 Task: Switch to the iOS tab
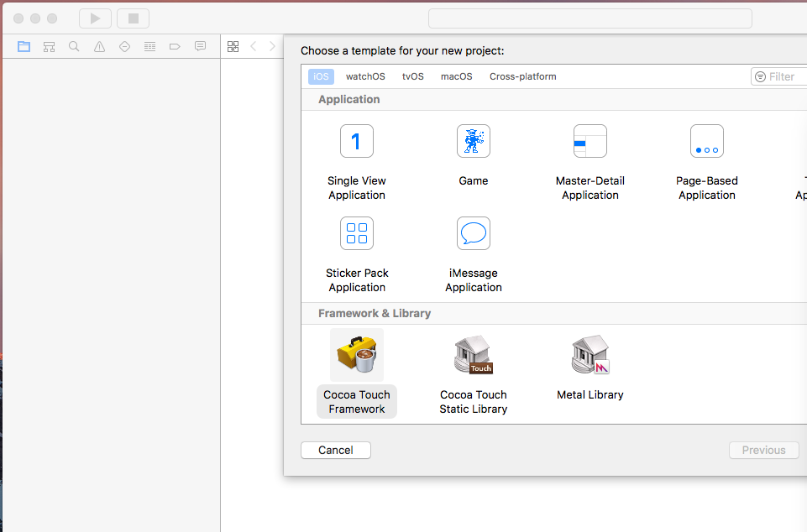[321, 76]
